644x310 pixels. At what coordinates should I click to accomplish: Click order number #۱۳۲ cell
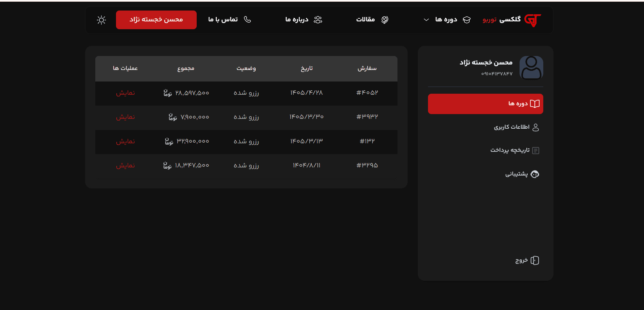367,141
